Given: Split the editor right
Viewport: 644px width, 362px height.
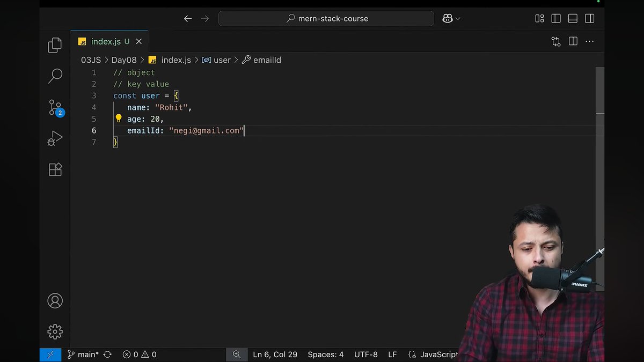Looking at the screenshot, I should coord(573,41).
